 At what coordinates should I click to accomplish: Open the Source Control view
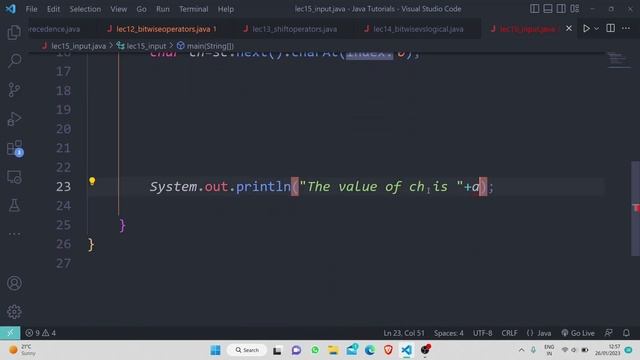(14, 90)
